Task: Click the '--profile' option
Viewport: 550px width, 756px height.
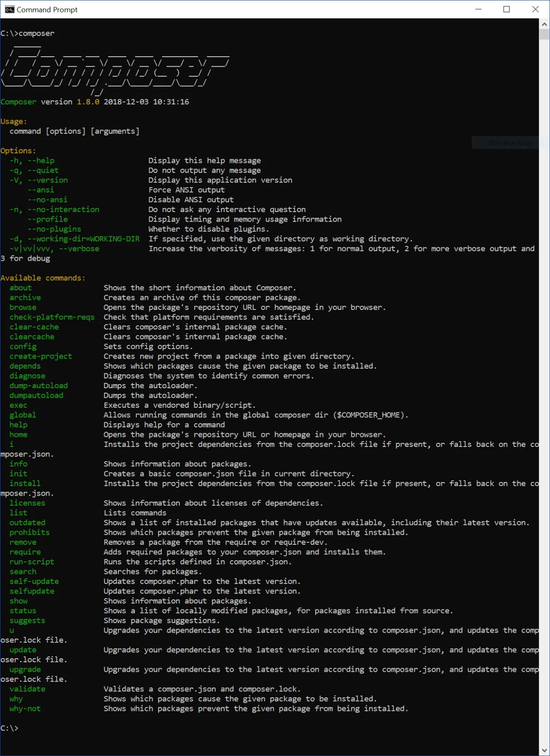Action: pos(47,219)
